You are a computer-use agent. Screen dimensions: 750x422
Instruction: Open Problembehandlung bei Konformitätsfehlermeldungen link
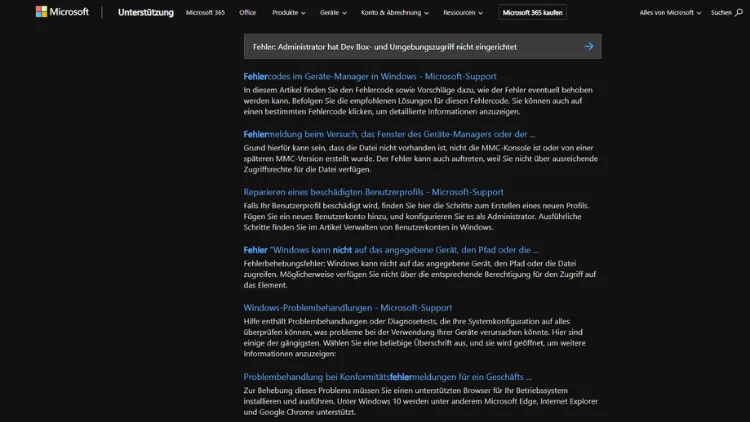point(387,377)
